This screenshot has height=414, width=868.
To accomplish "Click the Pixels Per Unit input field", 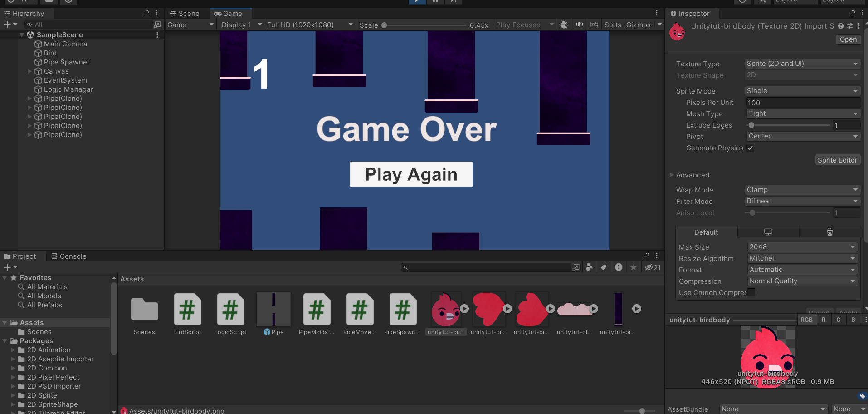I will (x=803, y=103).
